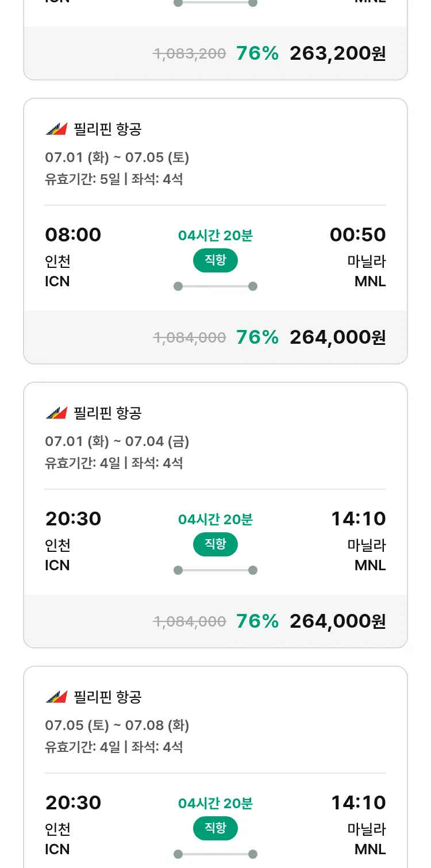This screenshot has height=868, width=431.
Task: Open the 07.01 (화) ~ 07.05 (토) date range
Action: [117, 158]
